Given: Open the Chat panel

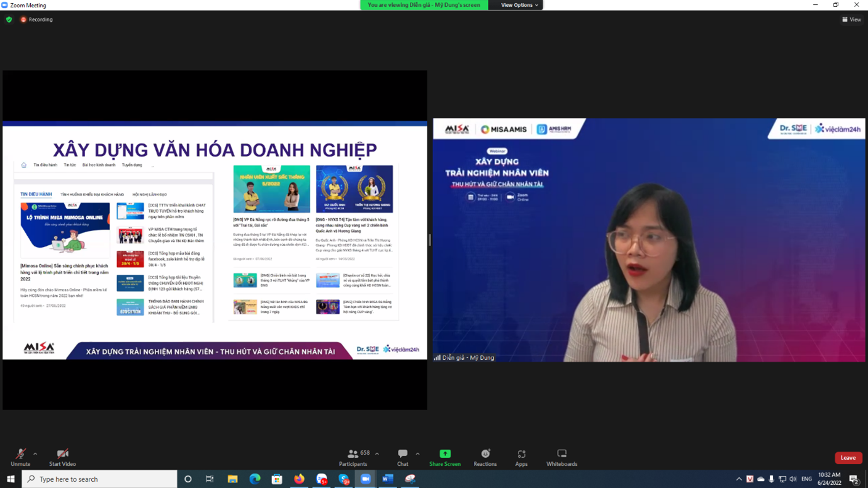Looking at the screenshot, I should click(402, 457).
